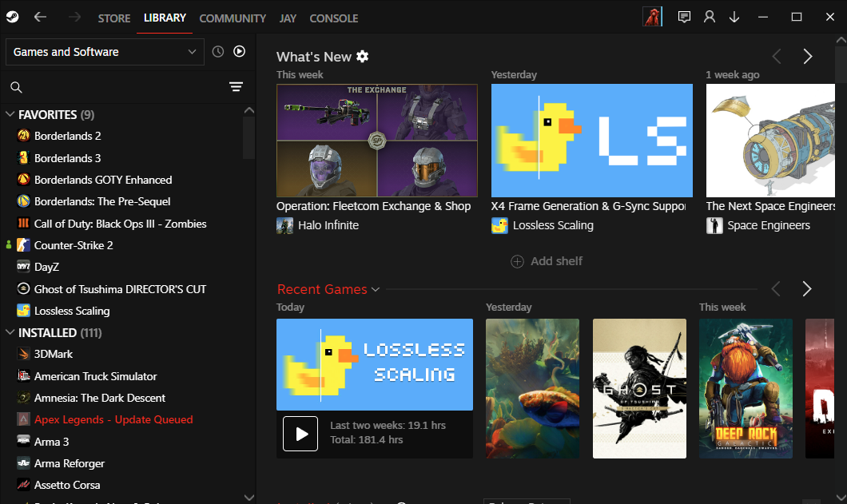Toggle the ready-to-play filter icon

239,51
